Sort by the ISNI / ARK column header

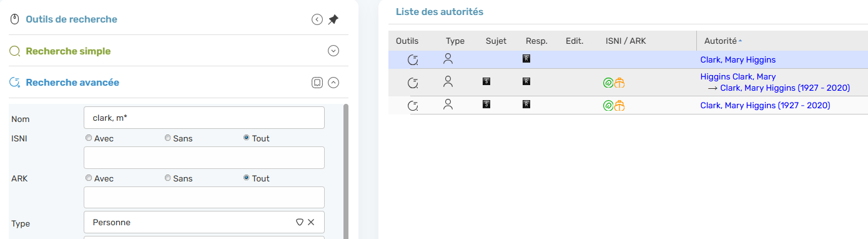[x=626, y=41]
